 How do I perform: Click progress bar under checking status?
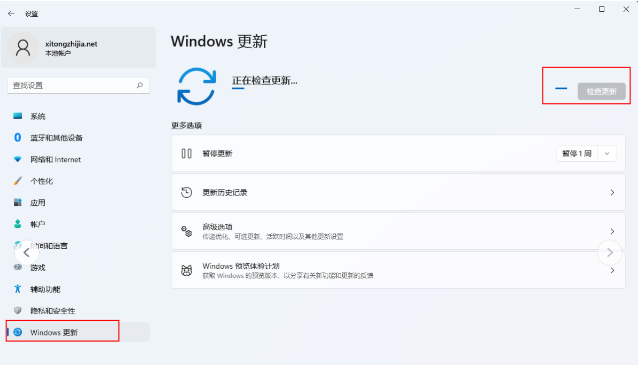[x=238, y=88]
